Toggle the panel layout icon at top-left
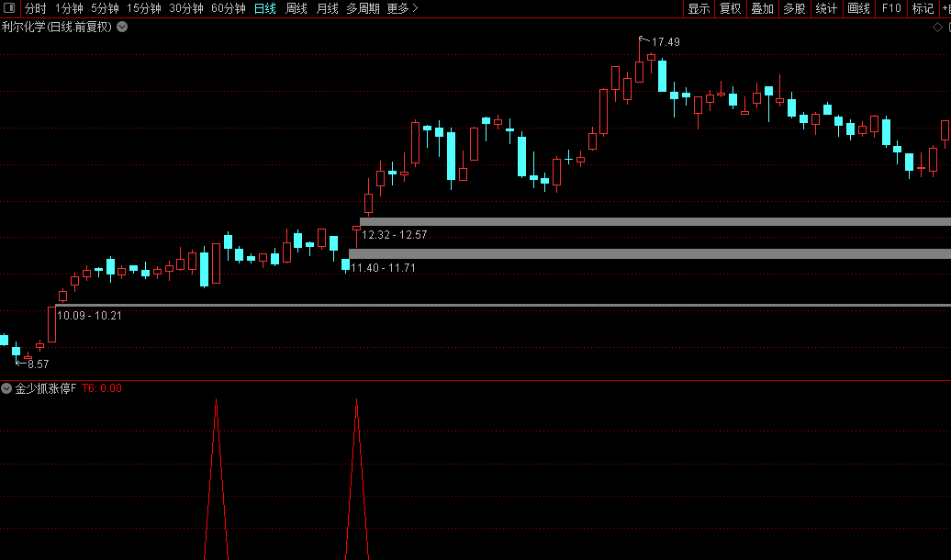The image size is (951, 560). 9,8
